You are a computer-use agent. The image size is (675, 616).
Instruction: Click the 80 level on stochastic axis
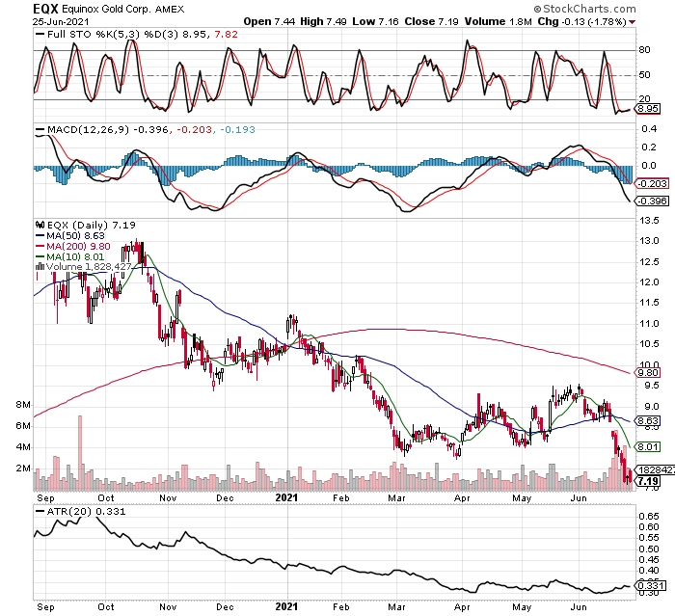pos(644,50)
